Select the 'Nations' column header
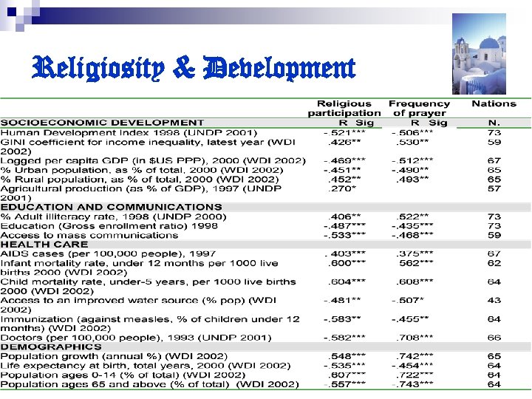Image resolution: width=532 pixels, height=399 pixels. [494, 103]
